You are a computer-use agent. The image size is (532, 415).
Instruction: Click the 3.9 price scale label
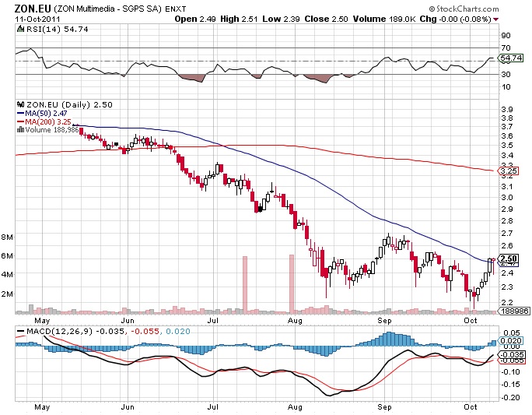[507, 109]
